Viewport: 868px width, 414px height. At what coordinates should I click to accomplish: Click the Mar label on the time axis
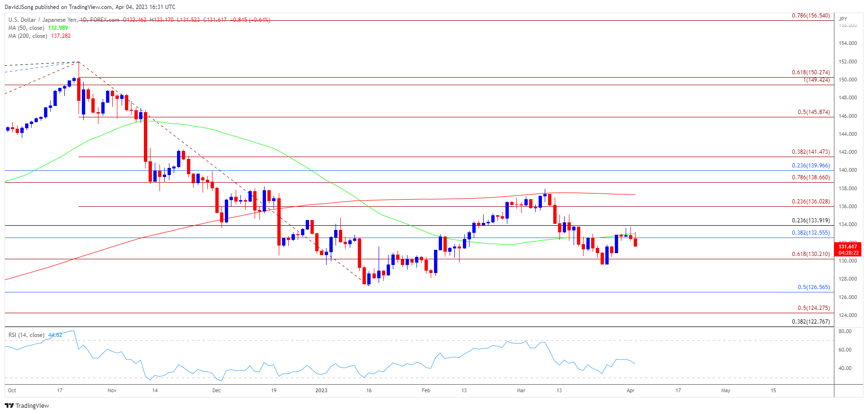point(521,390)
